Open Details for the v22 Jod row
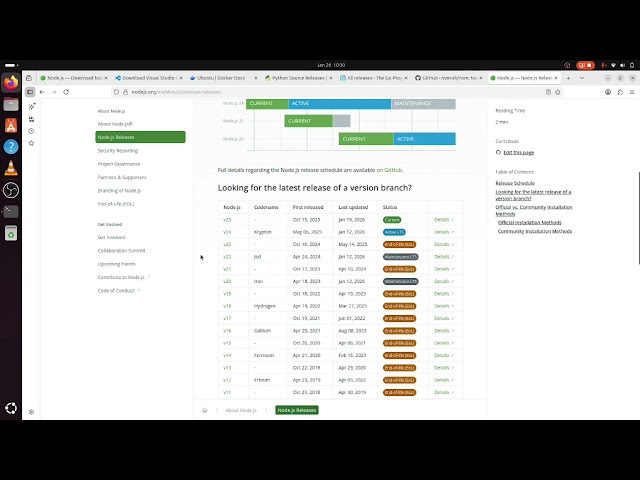640x480 pixels. tap(444, 257)
